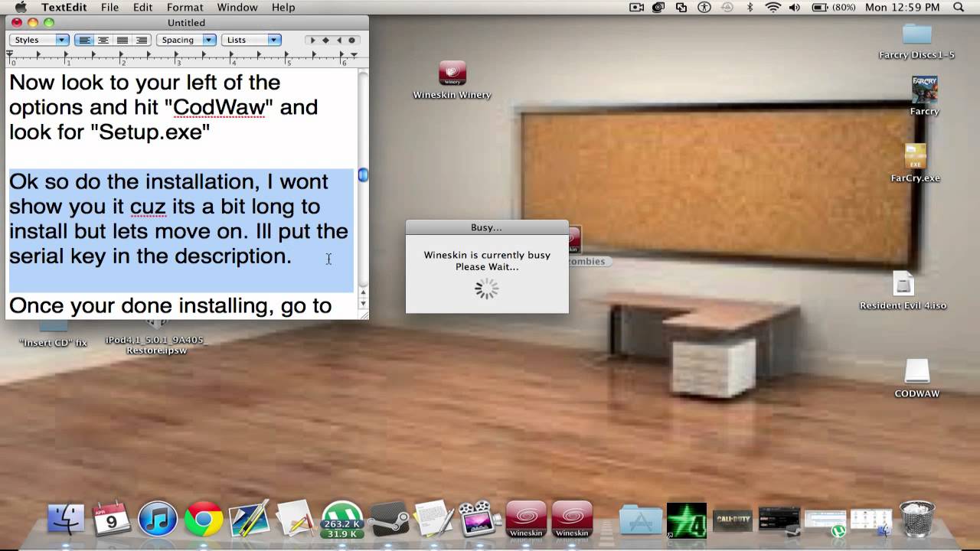Click the battery status (80%) indicator

pyautogui.click(x=833, y=7)
